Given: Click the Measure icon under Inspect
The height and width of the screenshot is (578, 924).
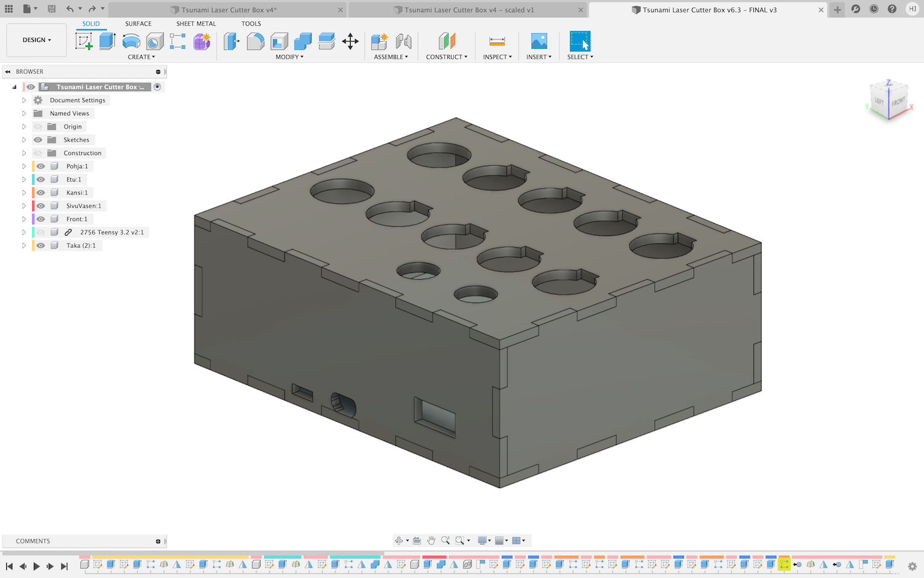Looking at the screenshot, I should (x=496, y=41).
